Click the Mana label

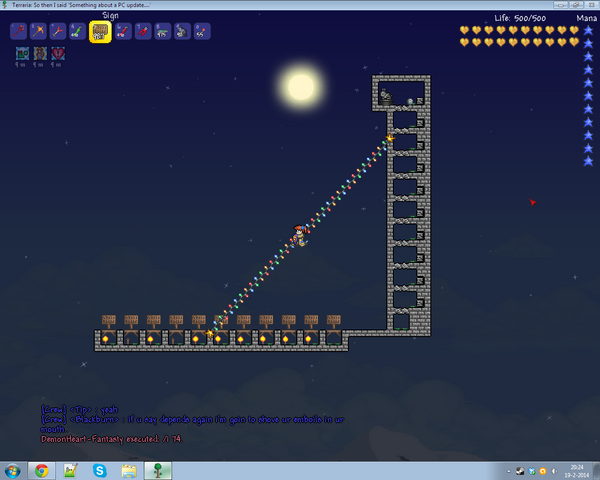pos(587,18)
